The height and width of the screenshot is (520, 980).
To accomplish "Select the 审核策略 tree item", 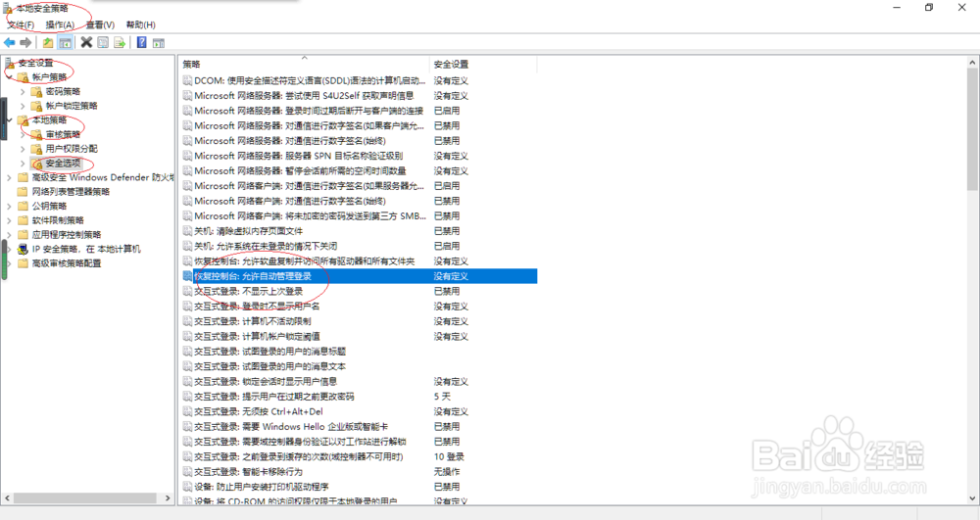I will point(63,135).
